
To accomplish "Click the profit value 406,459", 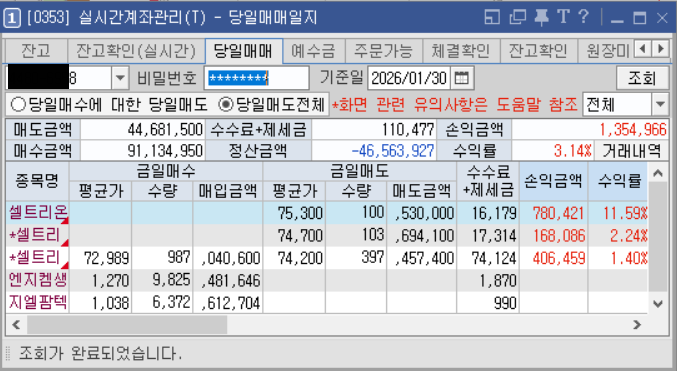I will coord(559,258).
